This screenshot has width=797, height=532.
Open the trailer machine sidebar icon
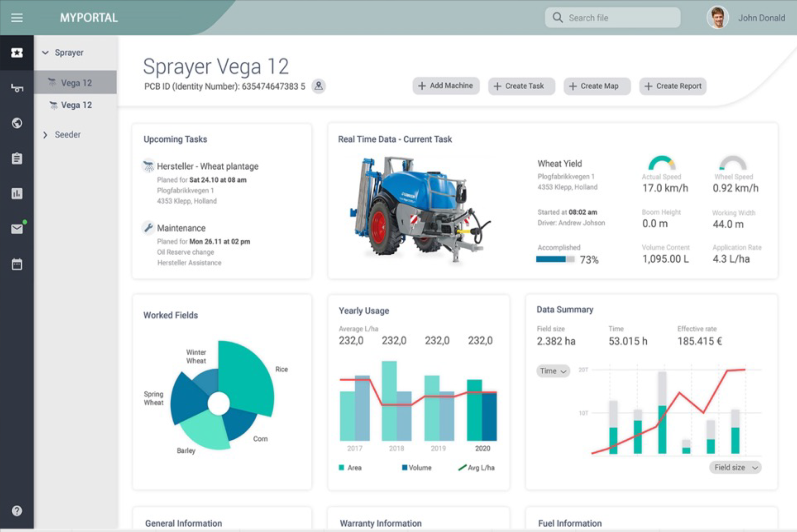17,88
